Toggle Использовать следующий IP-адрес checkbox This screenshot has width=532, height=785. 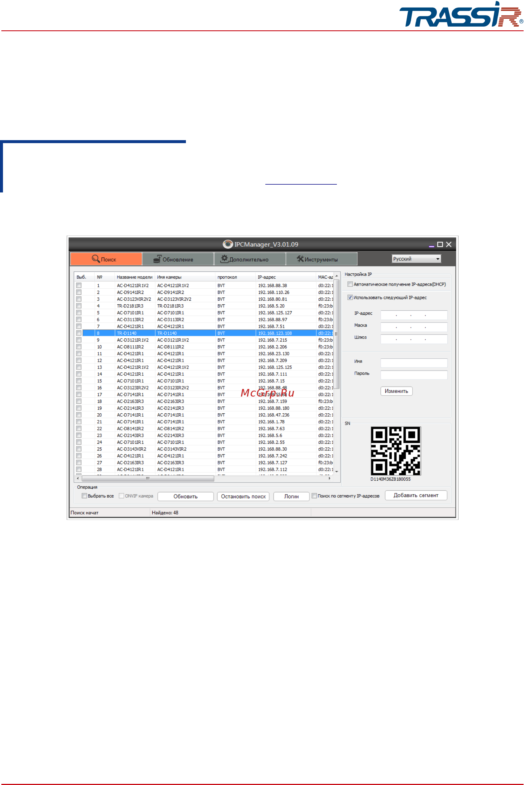click(x=350, y=297)
